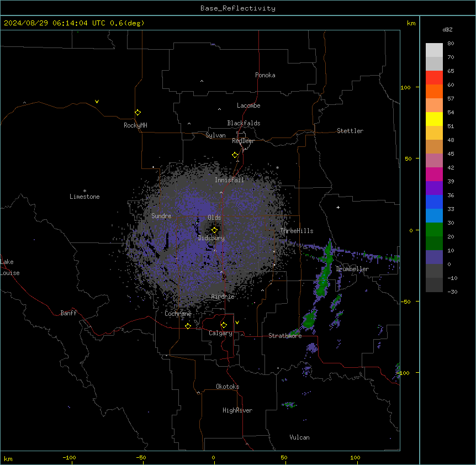
Task: Click the Strathmore label
Action: [285, 336]
